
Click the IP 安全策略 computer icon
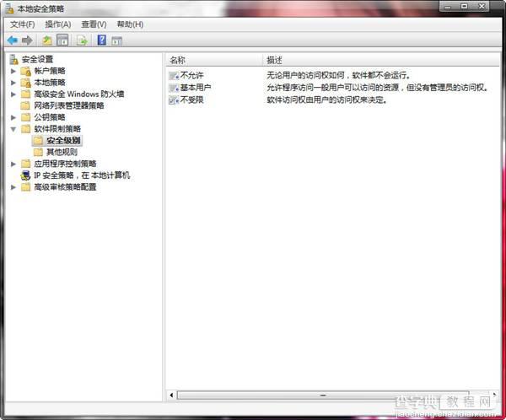pyautogui.click(x=25, y=175)
